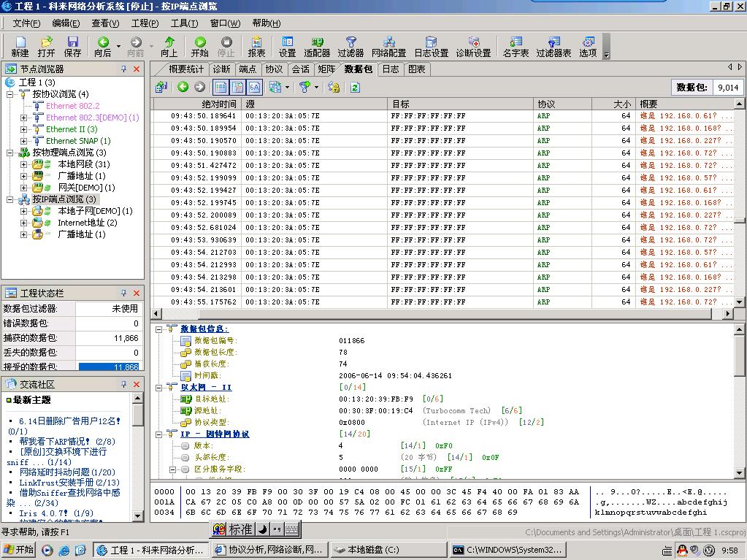Viewport: 747px width, 560px height.
Task: Click the 名字表 name table icon
Action: 516,43
